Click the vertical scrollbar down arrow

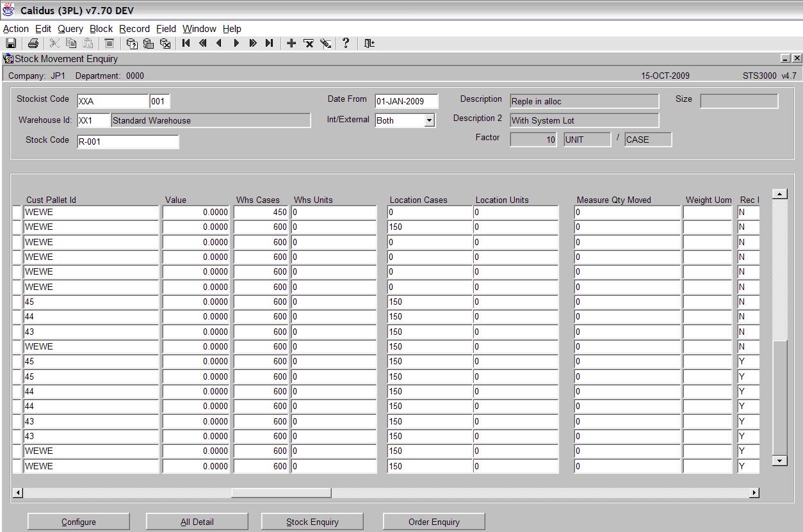[x=779, y=460]
